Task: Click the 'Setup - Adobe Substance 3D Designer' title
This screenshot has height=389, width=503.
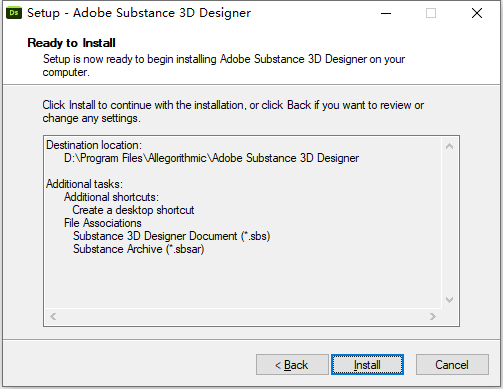Action: pyautogui.click(x=139, y=13)
